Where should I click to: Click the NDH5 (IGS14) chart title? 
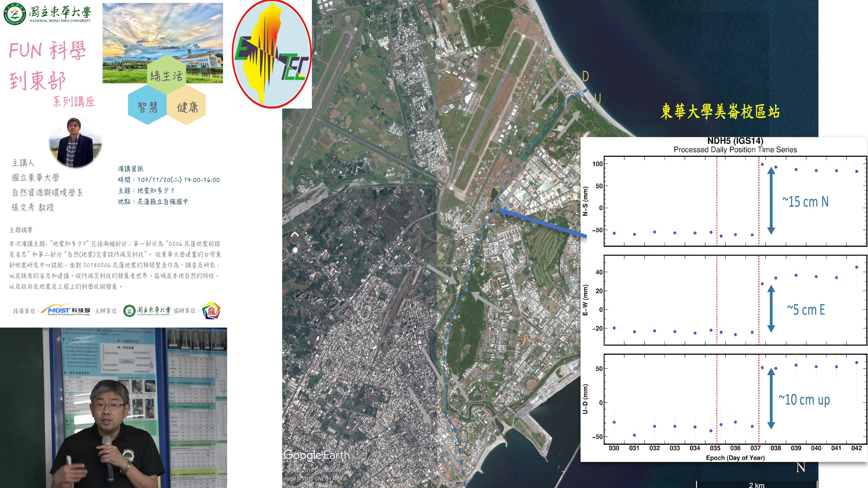click(x=735, y=141)
